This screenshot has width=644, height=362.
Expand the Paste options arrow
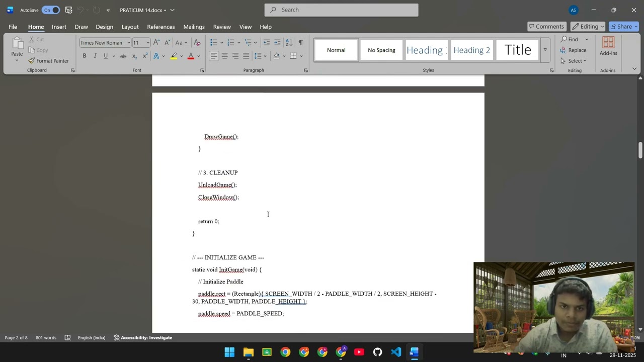click(x=17, y=61)
